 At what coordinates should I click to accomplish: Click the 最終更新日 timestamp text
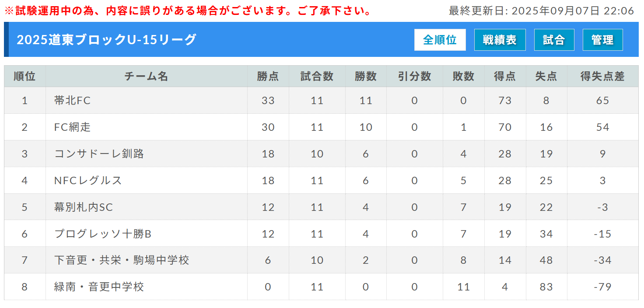[541, 10]
